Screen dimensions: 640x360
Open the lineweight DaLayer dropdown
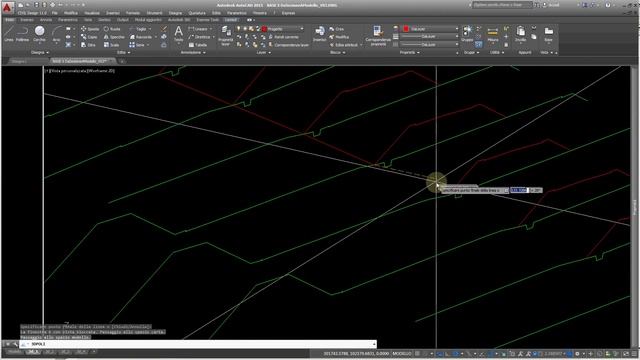(431, 37)
